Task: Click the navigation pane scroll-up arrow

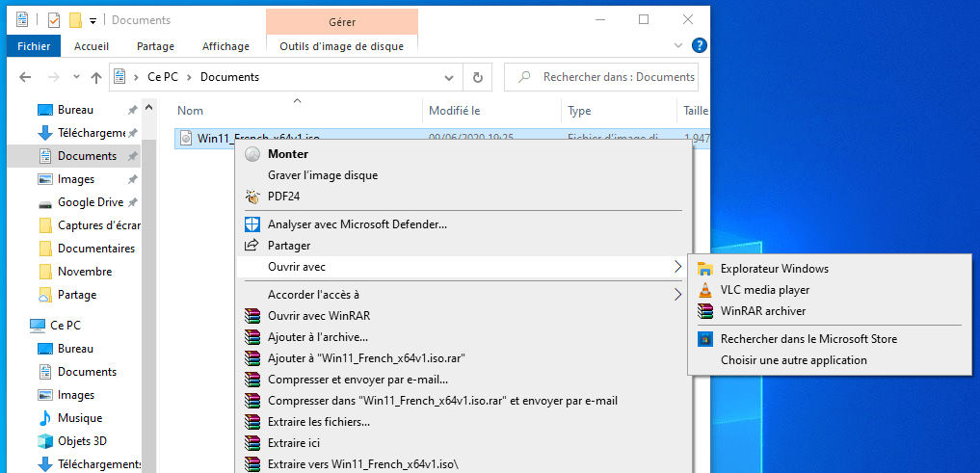Action: click(x=148, y=108)
